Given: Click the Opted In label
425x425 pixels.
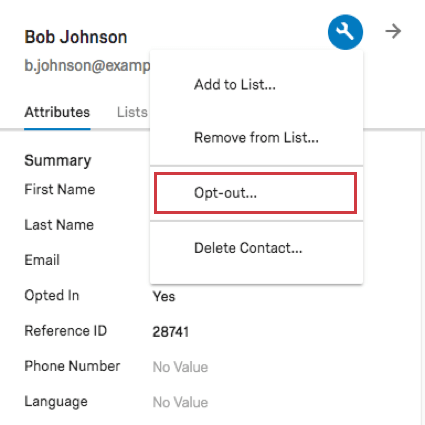Looking at the screenshot, I should [52, 296].
